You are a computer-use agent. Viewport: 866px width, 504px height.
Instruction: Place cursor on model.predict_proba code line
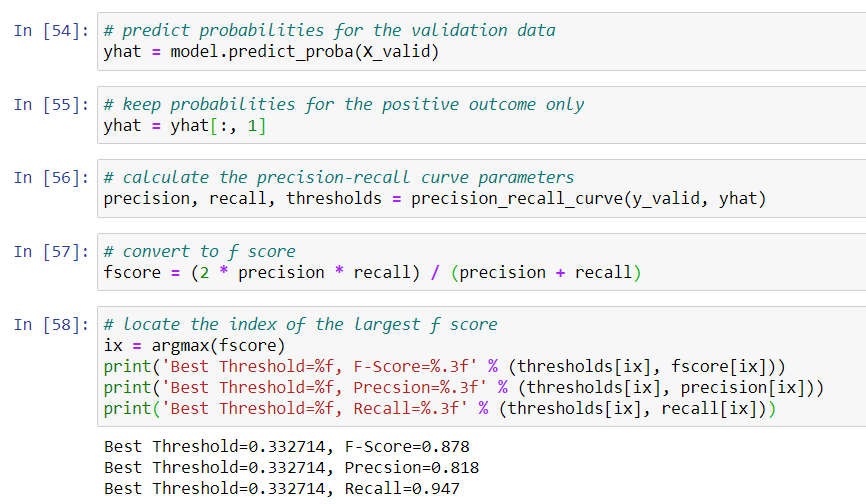271,52
